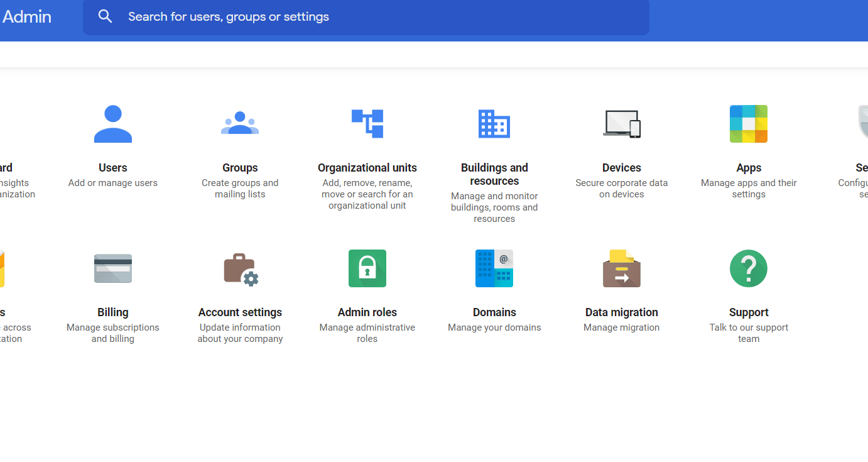Select the Data migration heading
Viewport: 868px width, 462px height.
pyautogui.click(x=622, y=312)
